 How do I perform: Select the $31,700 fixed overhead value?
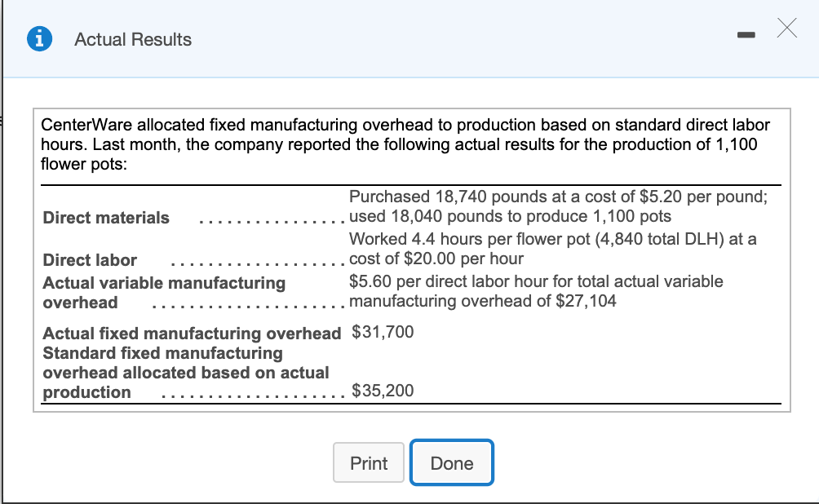[x=382, y=332]
